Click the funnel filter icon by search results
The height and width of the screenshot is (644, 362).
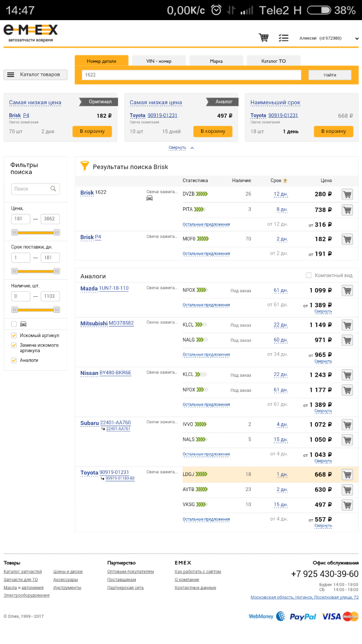point(85,166)
